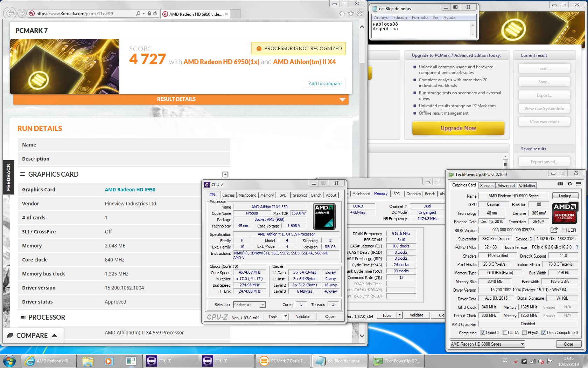
Task: Click the browser page scrollbar down arrow
Action: (x=362, y=336)
